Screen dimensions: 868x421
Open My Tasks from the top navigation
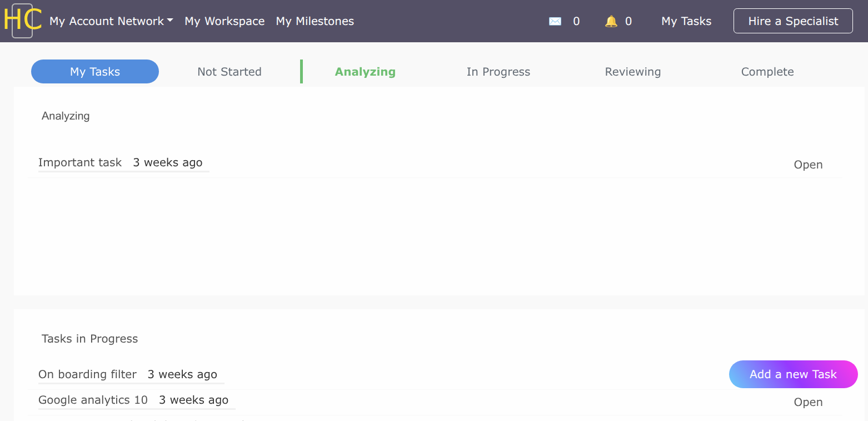pyautogui.click(x=686, y=21)
